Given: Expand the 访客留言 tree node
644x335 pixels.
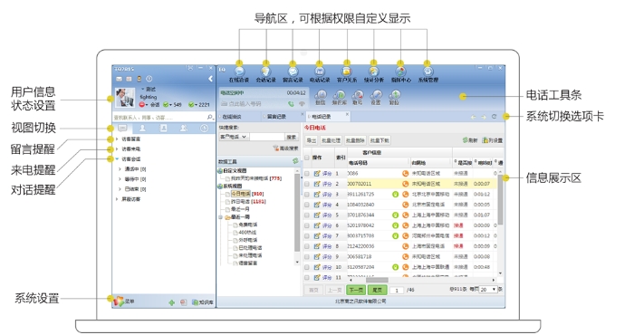Looking at the screenshot, I should click(117, 139).
